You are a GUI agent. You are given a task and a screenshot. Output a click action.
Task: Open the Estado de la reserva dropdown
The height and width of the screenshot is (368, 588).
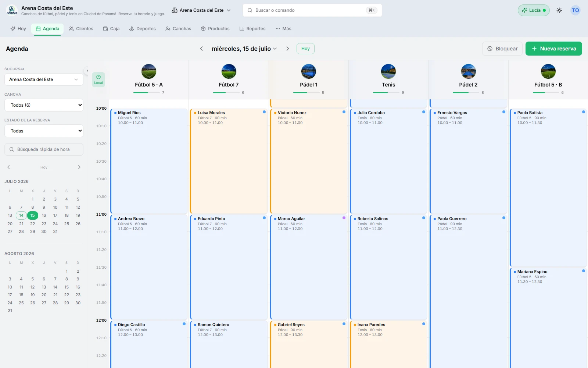(x=44, y=131)
